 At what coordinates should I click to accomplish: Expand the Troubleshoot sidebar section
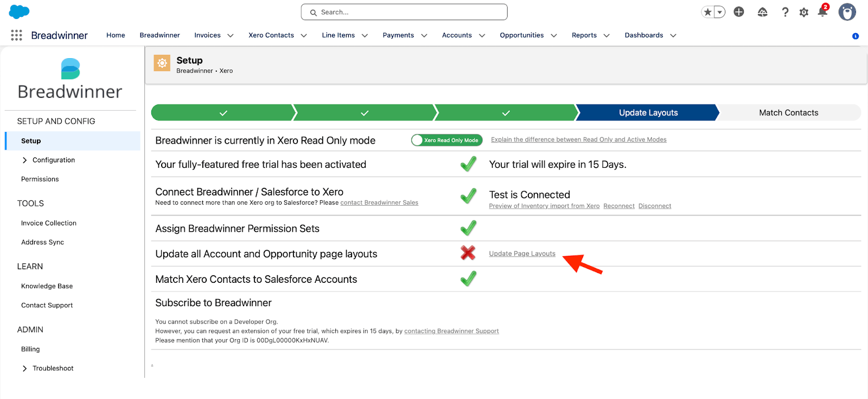click(x=24, y=369)
